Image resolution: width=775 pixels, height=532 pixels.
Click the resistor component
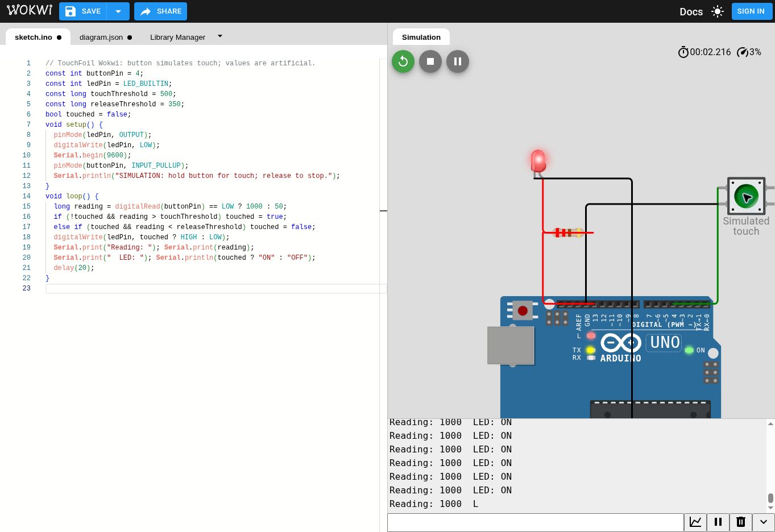pyautogui.click(x=567, y=232)
